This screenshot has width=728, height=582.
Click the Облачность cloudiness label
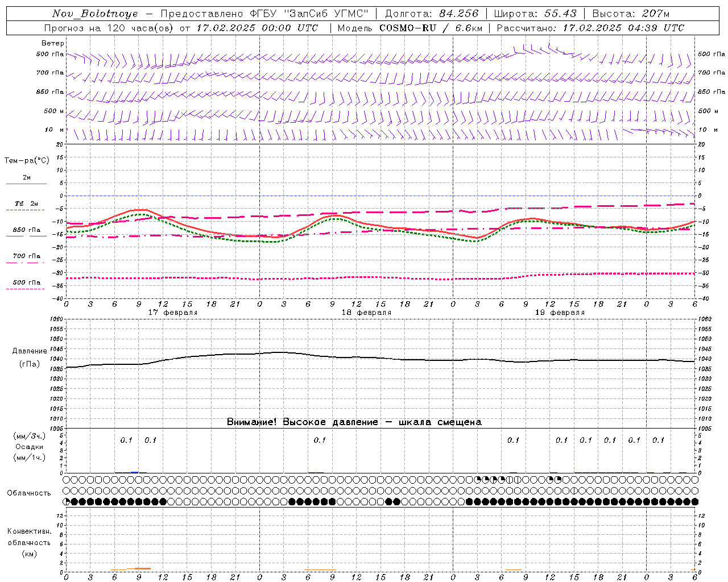(x=29, y=493)
